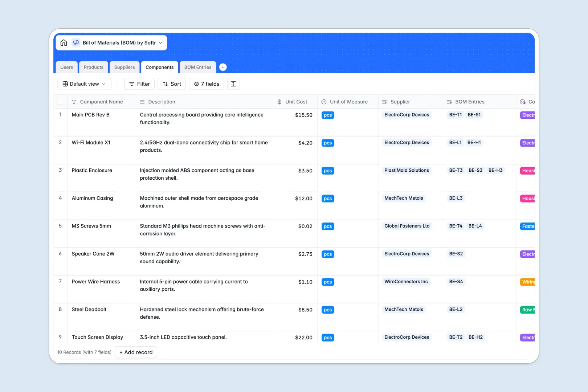The width and height of the screenshot is (588, 392).
Task: Click the megaphone icon next to app title
Action: click(76, 42)
